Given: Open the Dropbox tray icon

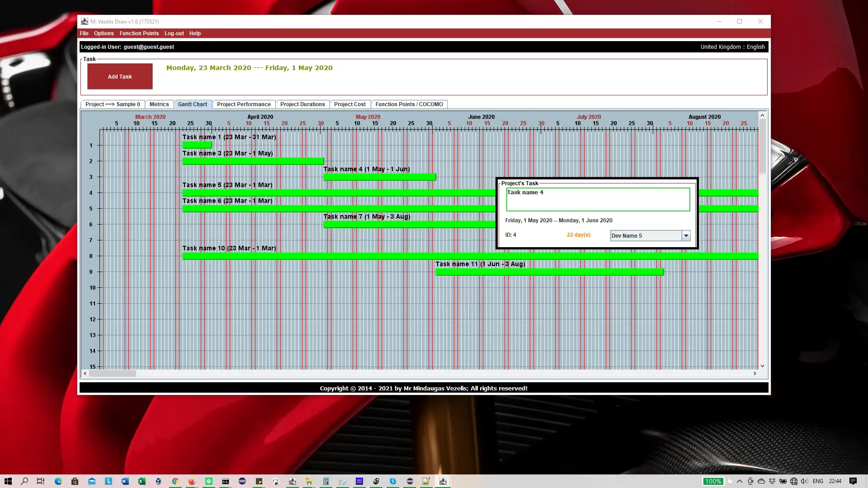Looking at the screenshot, I should pyautogui.click(x=772, y=481).
